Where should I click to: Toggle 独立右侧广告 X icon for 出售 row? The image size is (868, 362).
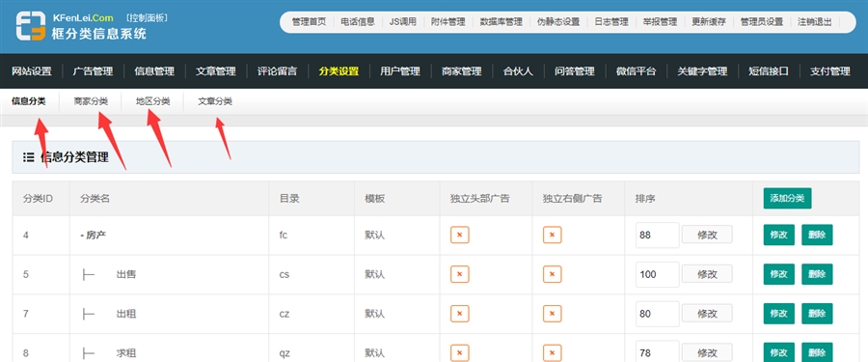[x=552, y=274]
